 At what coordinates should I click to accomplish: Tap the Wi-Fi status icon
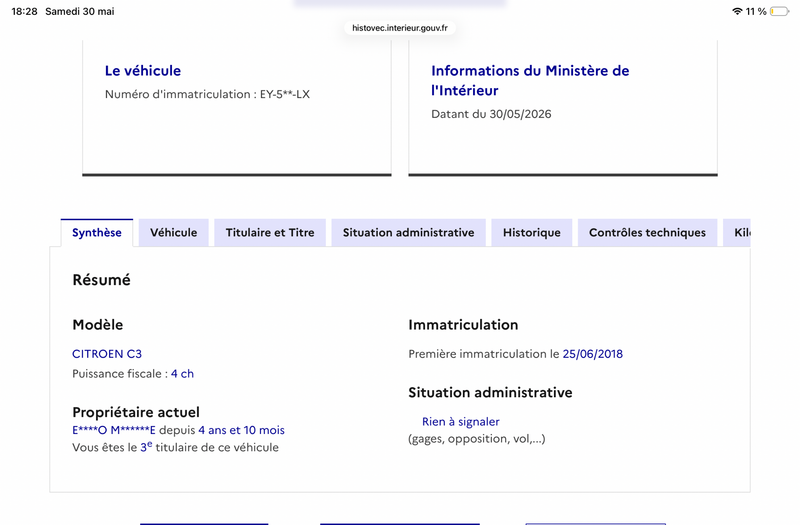click(737, 11)
